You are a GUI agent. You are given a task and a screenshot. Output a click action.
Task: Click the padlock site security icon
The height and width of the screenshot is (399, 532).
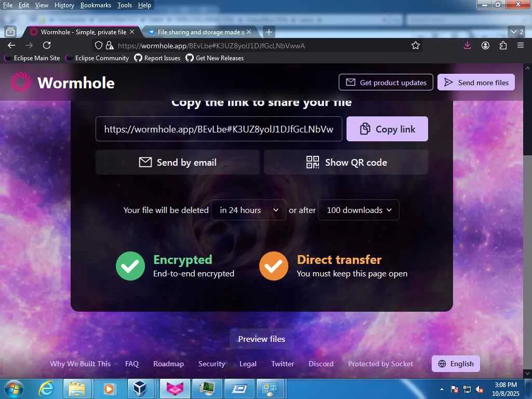point(109,46)
